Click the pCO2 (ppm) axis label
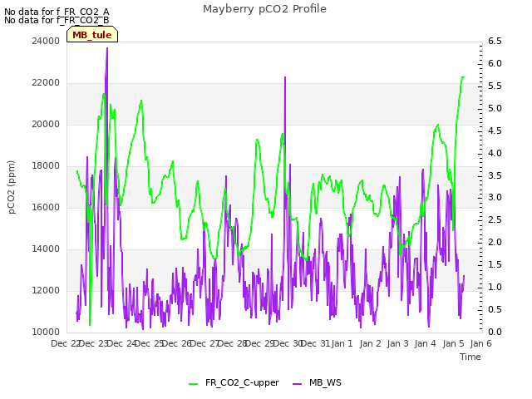 coord(11,187)
